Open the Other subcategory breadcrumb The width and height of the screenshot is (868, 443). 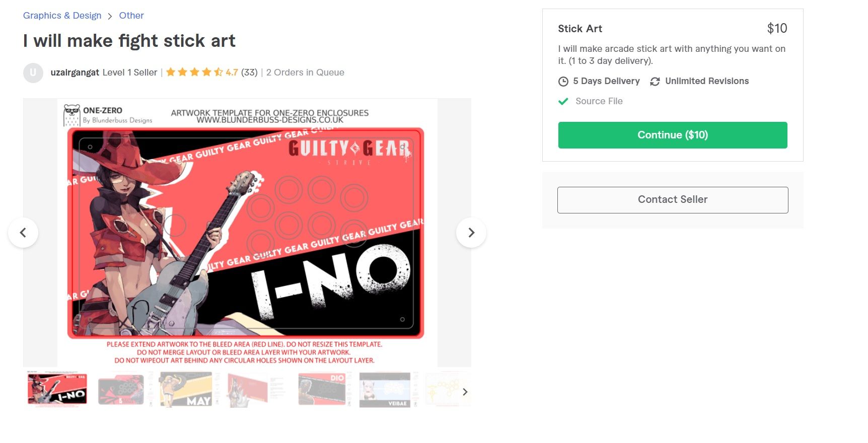coord(131,16)
